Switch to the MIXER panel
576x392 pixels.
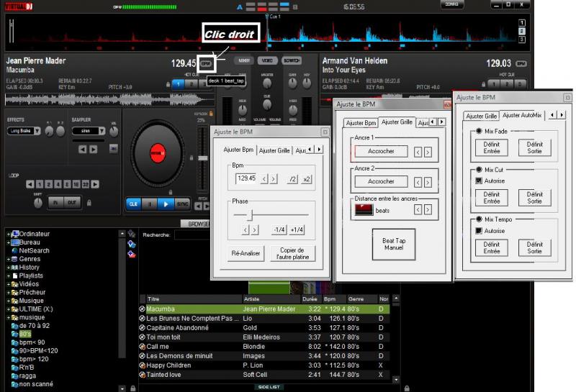[244, 60]
